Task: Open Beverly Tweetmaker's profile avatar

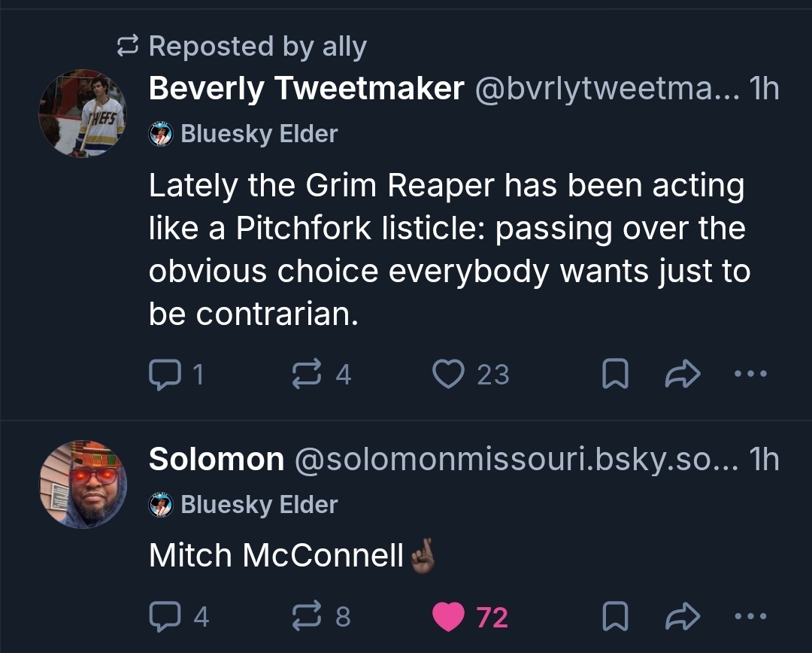Action: (x=83, y=114)
